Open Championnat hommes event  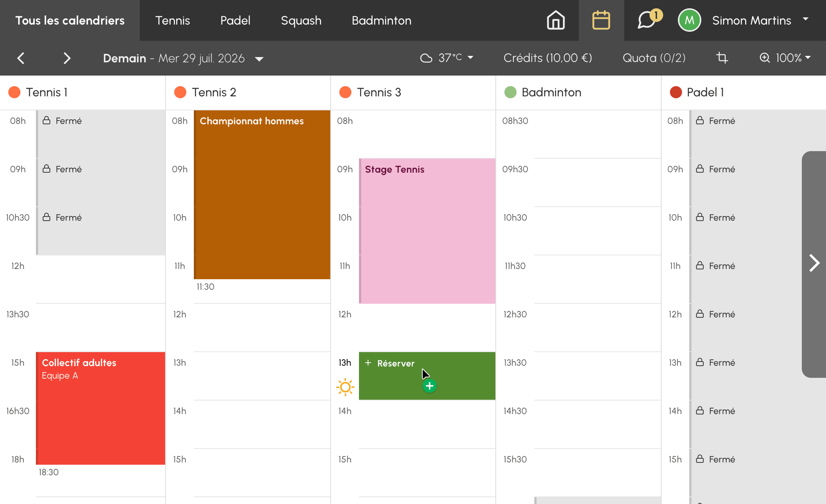262,195
